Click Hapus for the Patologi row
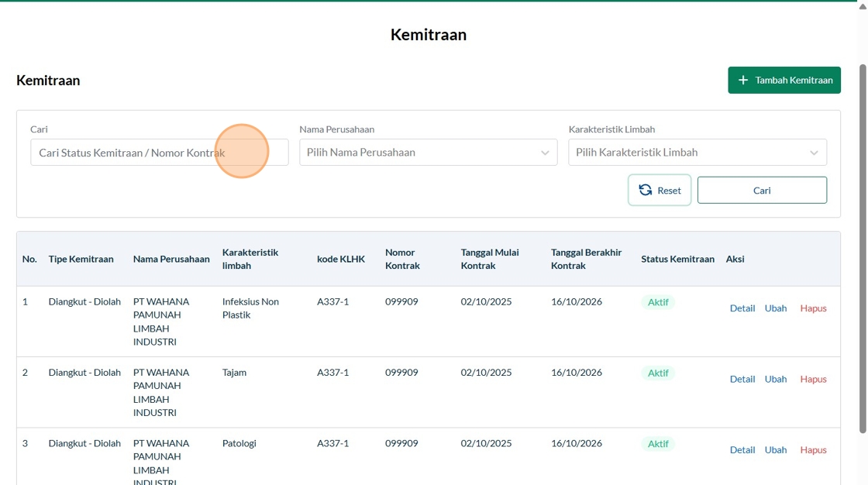The width and height of the screenshot is (868, 485). [813, 450]
